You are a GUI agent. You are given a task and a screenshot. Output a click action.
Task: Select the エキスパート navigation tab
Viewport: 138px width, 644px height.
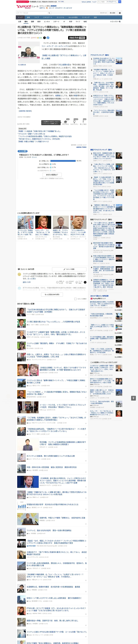[48, 17]
